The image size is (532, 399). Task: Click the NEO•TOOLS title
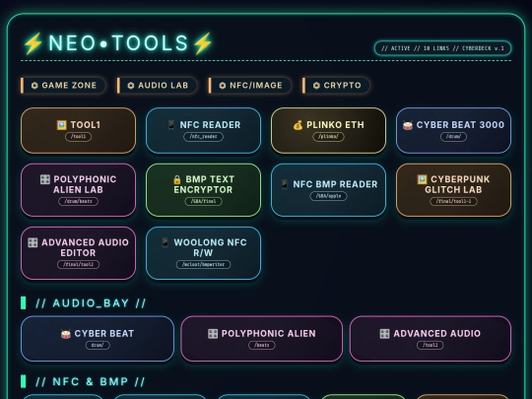(118, 43)
